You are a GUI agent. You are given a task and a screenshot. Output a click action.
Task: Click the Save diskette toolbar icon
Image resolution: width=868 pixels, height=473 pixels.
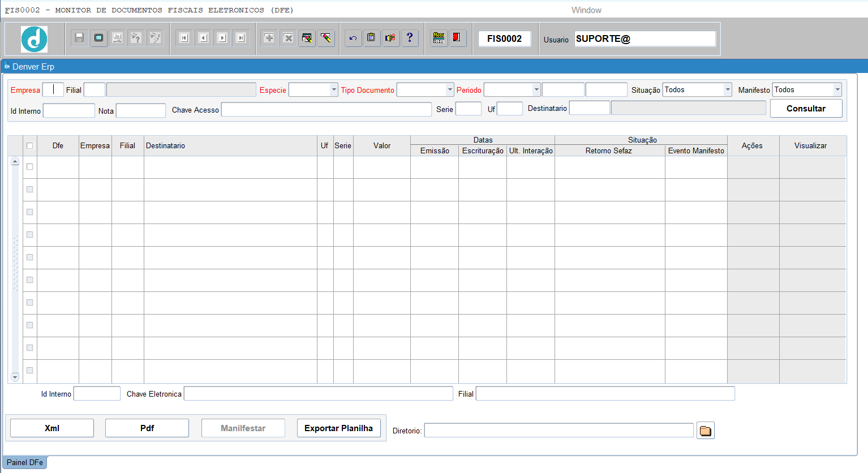[x=79, y=38]
